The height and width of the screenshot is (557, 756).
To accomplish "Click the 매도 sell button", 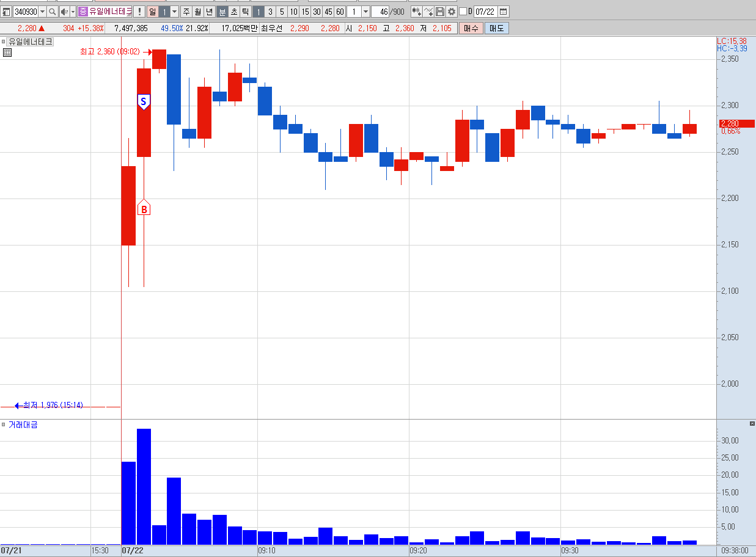I will click(x=496, y=28).
